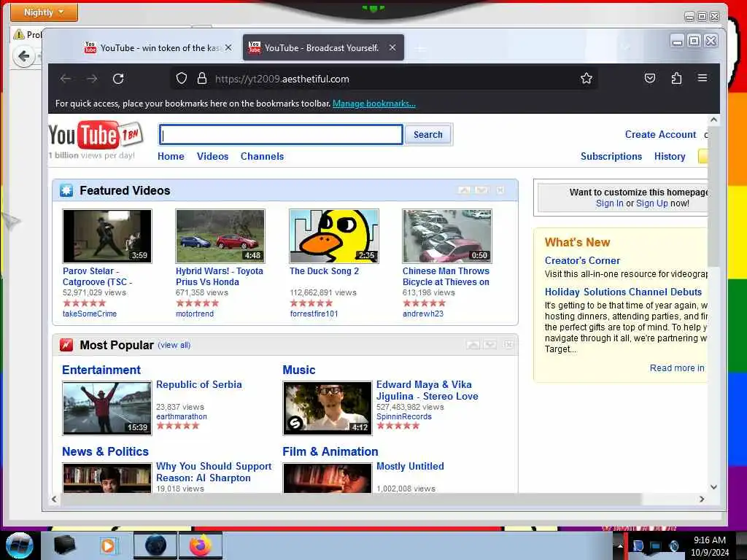
Task: Click the Most Popular section icon
Action: [x=66, y=345]
